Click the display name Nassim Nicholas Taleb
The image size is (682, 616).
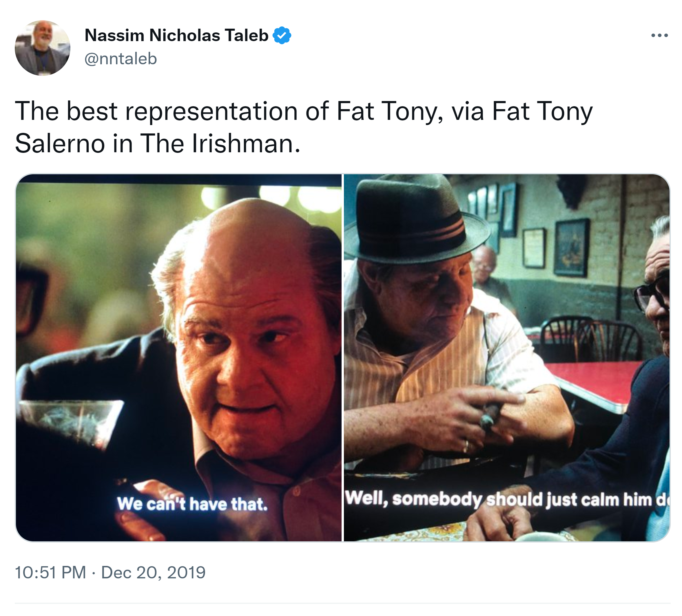[176, 35]
